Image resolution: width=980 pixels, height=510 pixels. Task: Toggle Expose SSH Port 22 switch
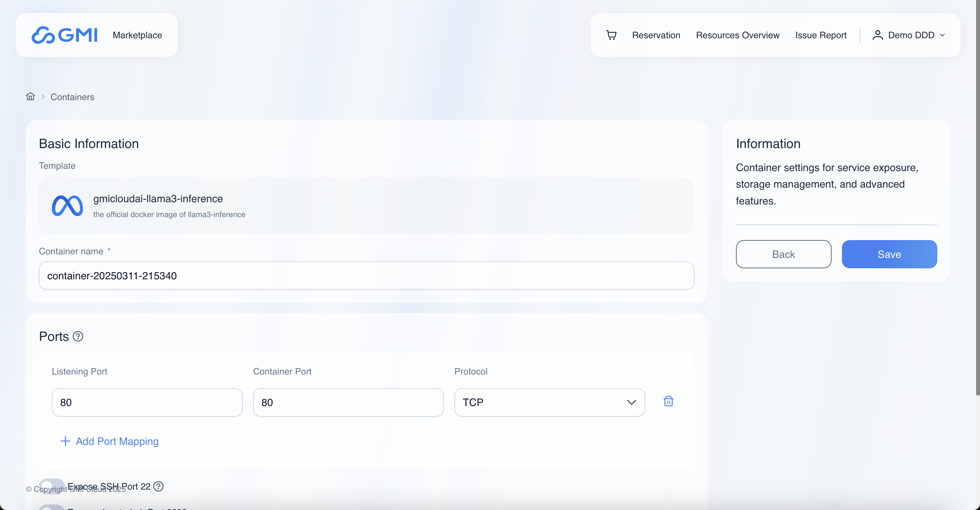(x=52, y=486)
